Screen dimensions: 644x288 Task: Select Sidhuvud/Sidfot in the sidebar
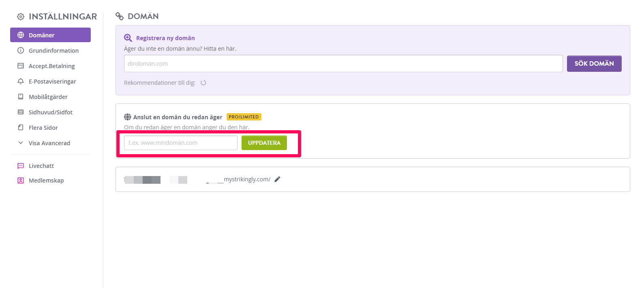(x=51, y=112)
